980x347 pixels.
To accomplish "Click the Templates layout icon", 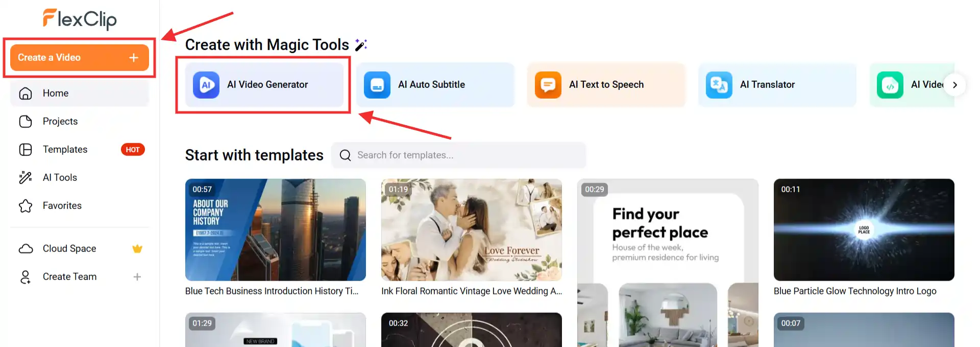I will (26, 149).
